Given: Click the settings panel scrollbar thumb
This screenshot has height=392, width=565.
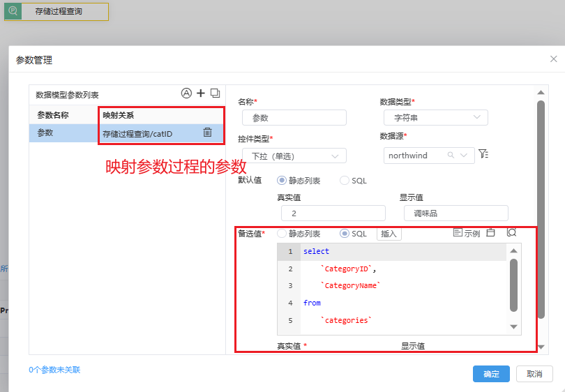Looking at the screenshot, I should pyautogui.click(x=541, y=209).
